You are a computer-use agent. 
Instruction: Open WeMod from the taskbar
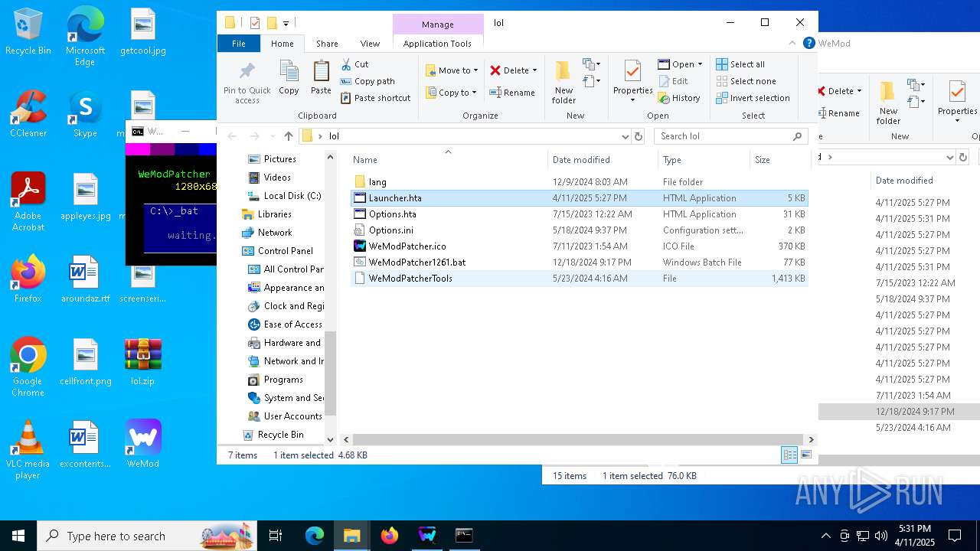[x=426, y=536]
